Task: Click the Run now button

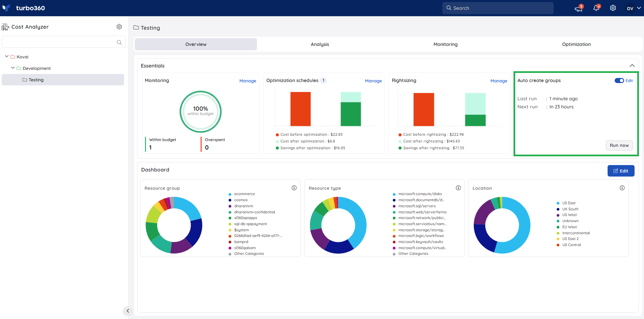Action: pyautogui.click(x=619, y=145)
